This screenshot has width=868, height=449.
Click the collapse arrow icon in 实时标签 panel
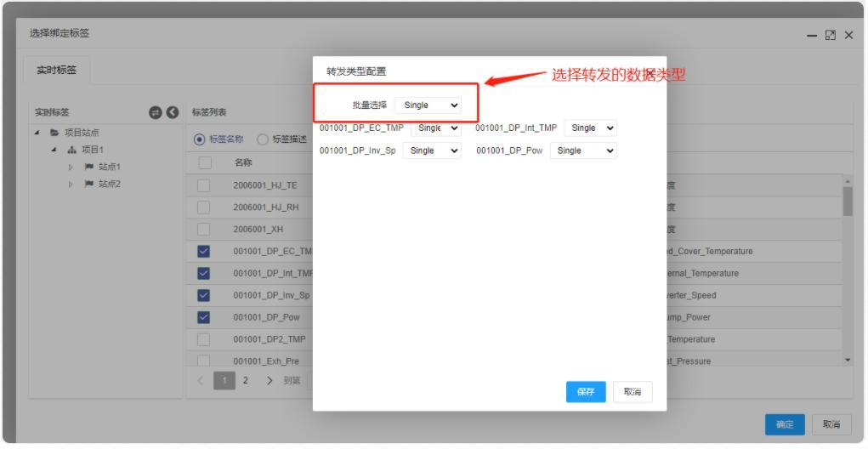tap(173, 112)
